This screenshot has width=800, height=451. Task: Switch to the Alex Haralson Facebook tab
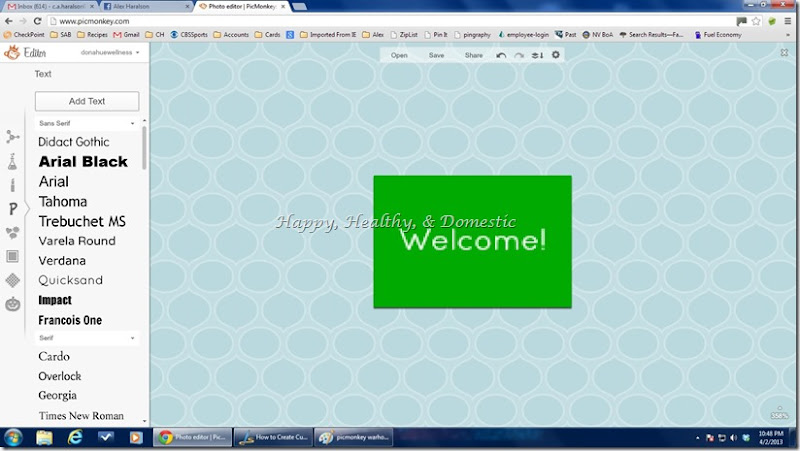[146, 7]
